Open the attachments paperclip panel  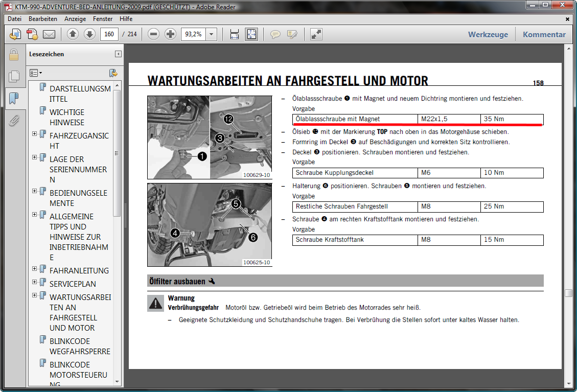pyautogui.click(x=14, y=120)
